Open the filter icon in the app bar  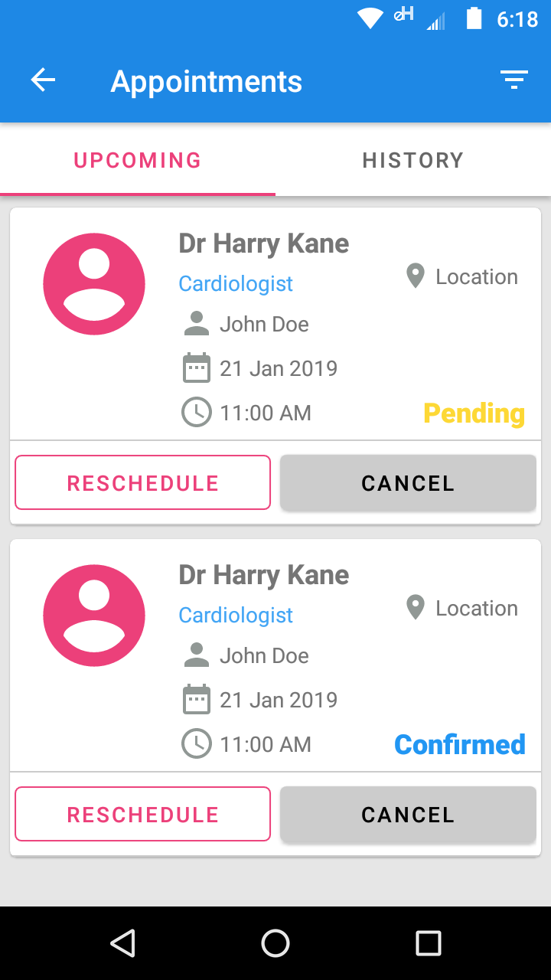(514, 80)
